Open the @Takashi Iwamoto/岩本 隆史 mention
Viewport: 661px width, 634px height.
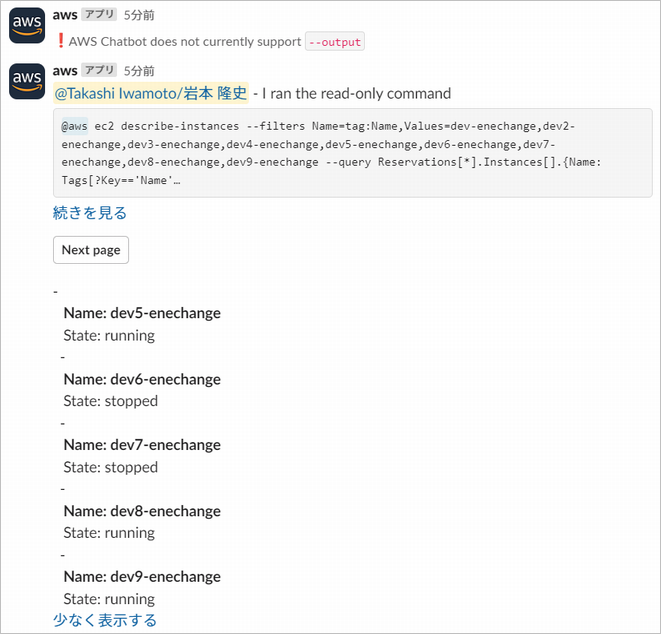tap(151, 93)
